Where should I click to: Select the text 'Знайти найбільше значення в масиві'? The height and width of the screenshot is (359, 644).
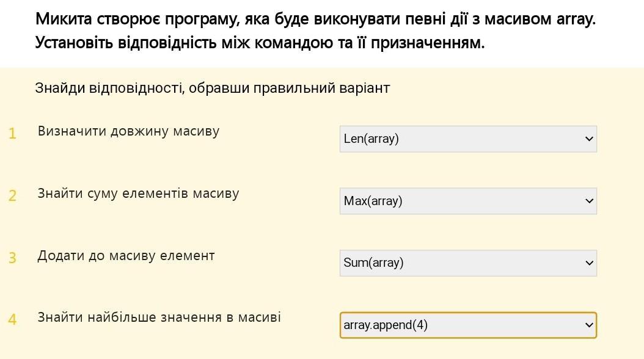click(x=159, y=317)
